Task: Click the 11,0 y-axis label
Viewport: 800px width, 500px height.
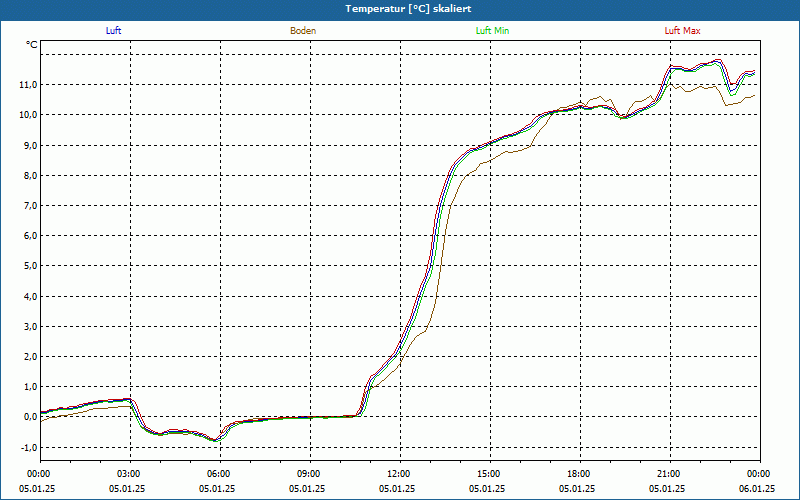Action: point(28,85)
